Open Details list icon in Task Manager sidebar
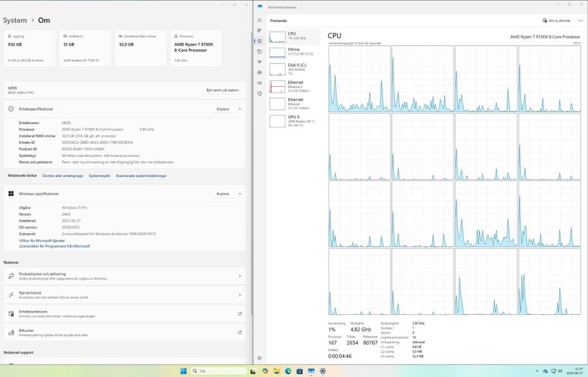The height and width of the screenshot is (377, 588). pos(259,83)
